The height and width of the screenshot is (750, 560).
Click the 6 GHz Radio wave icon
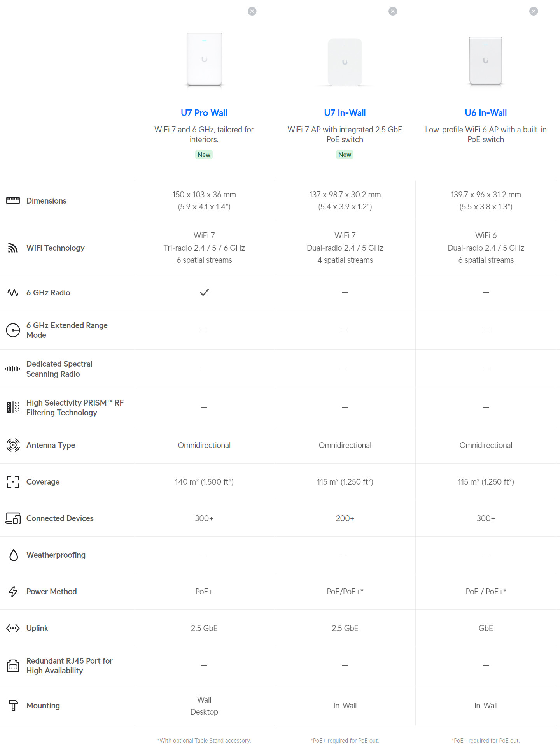coord(13,293)
